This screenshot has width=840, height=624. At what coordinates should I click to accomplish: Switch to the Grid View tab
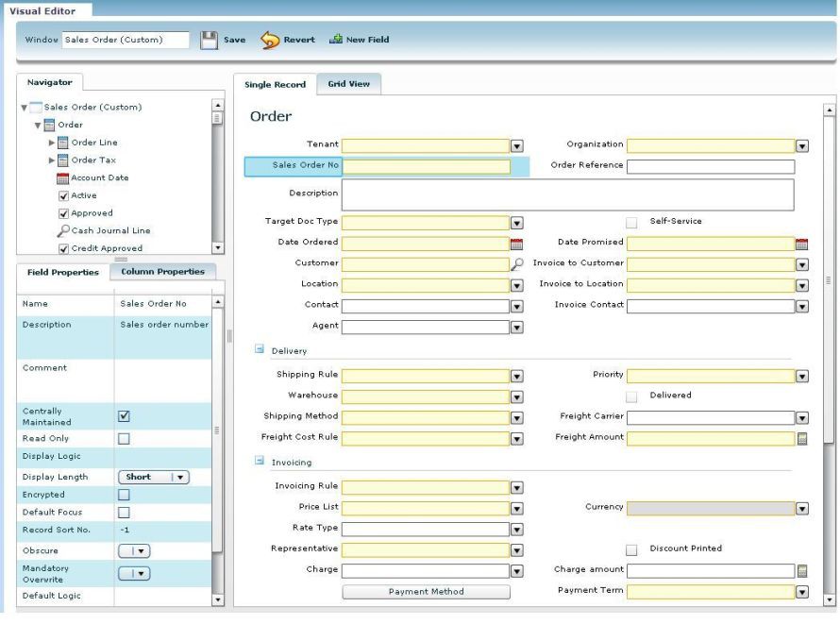click(x=348, y=84)
